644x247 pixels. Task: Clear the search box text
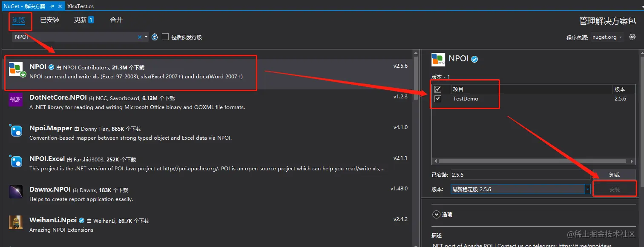point(139,37)
